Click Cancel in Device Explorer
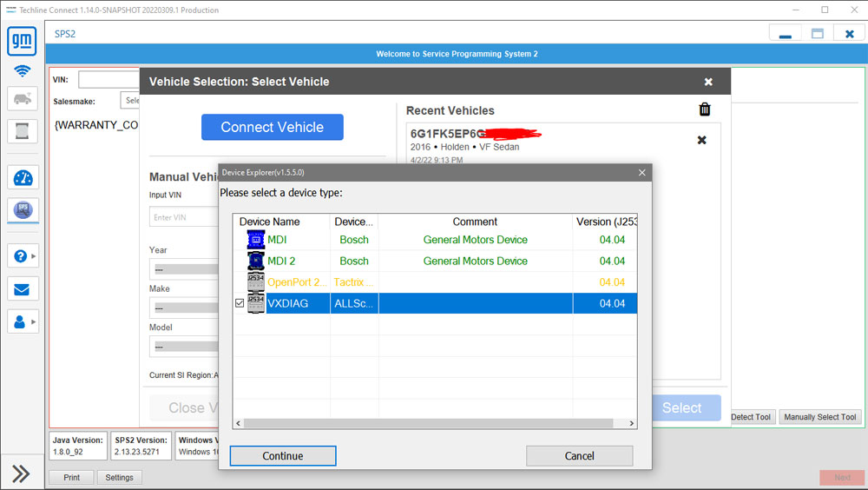868x490 pixels. pyautogui.click(x=579, y=456)
